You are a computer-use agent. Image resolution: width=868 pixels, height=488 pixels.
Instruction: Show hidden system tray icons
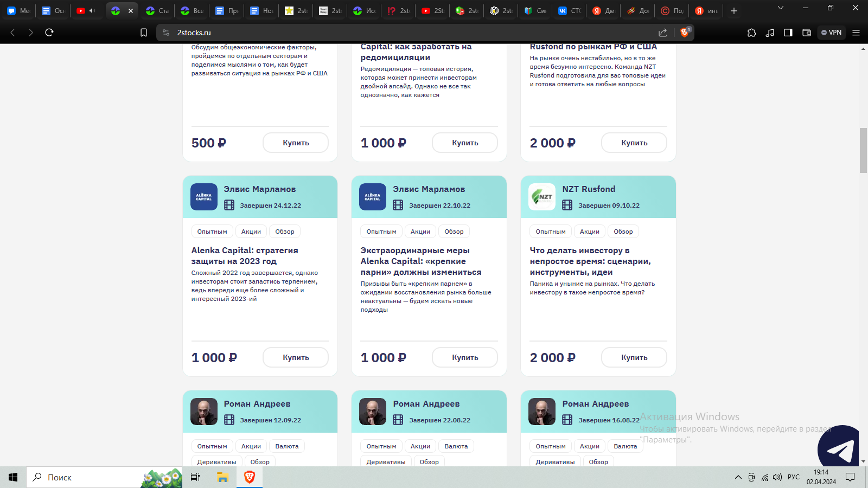[x=738, y=477]
